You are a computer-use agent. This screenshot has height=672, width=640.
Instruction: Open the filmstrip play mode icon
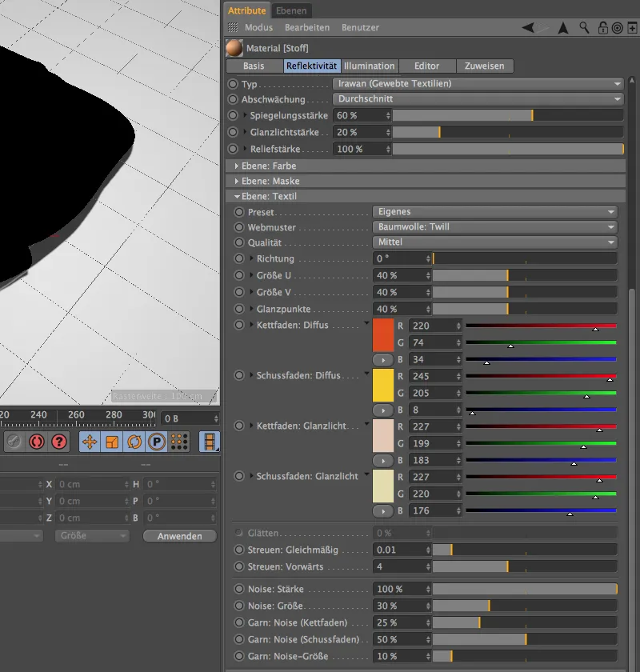tap(210, 442)
